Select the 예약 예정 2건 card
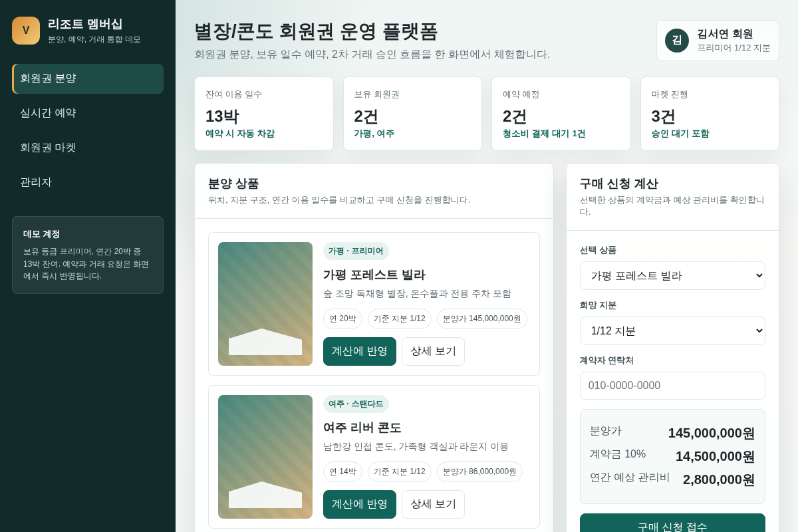Image resolution: width=798 pixels, height=532 pixels. click(561, 114)
